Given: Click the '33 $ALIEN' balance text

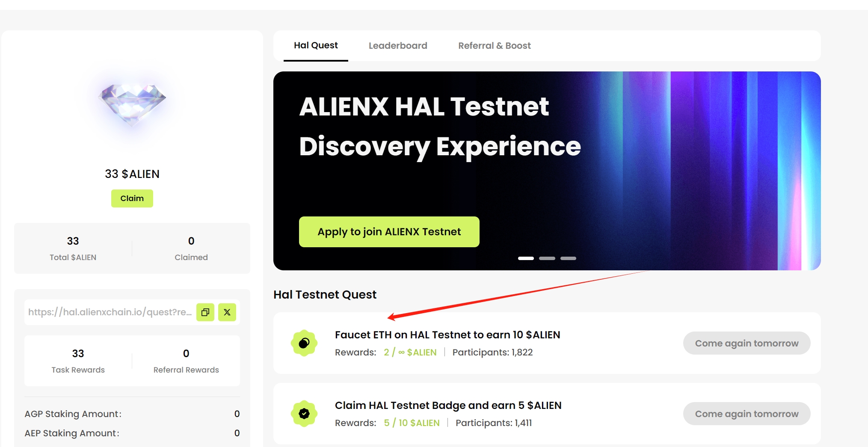Looking at the screenshot, I should [x=132, y=174].
